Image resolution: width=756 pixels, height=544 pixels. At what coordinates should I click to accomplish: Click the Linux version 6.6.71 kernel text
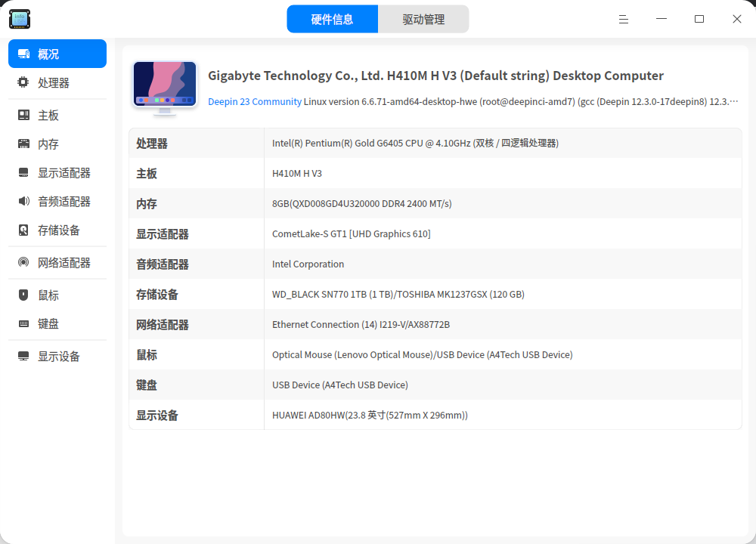coord(521,102)
